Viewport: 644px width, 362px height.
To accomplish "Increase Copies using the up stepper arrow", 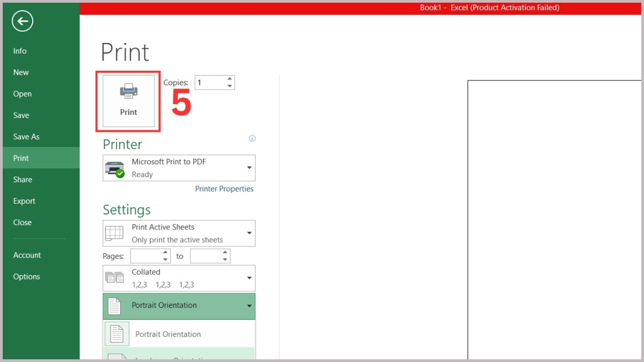I will [229, 79].
